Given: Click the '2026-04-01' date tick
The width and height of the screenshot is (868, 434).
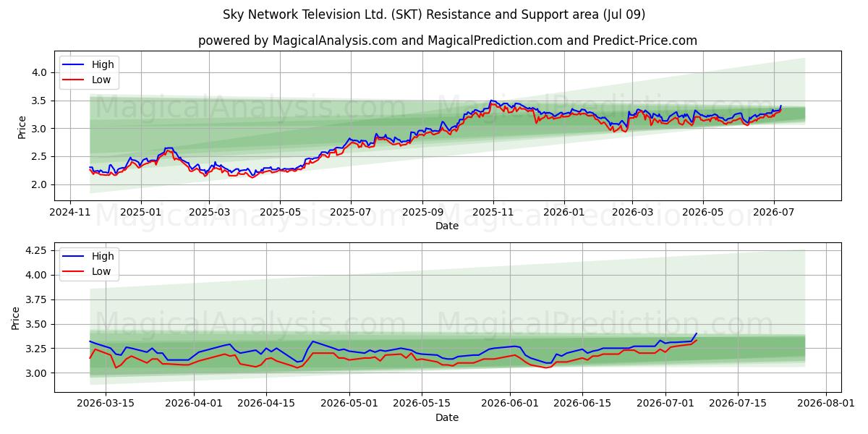Looking at the screenshot, I should click(195, 404).
